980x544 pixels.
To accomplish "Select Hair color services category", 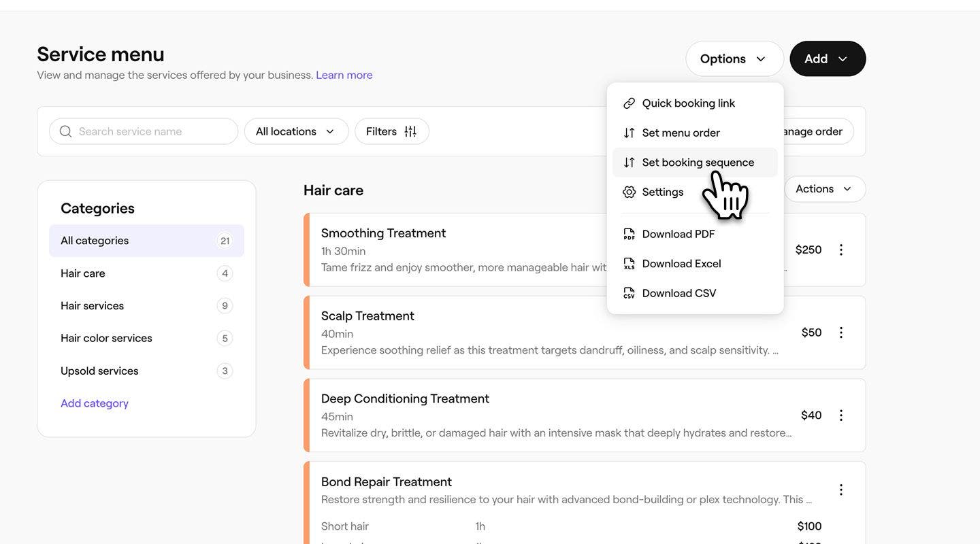I will coord(106,338).
